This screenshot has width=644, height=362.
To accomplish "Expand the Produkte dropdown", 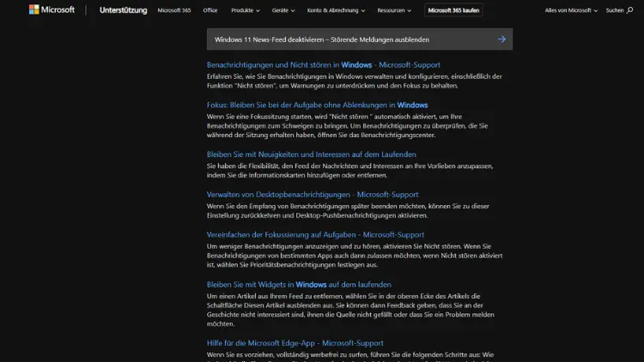I will (x=246, y=10).
